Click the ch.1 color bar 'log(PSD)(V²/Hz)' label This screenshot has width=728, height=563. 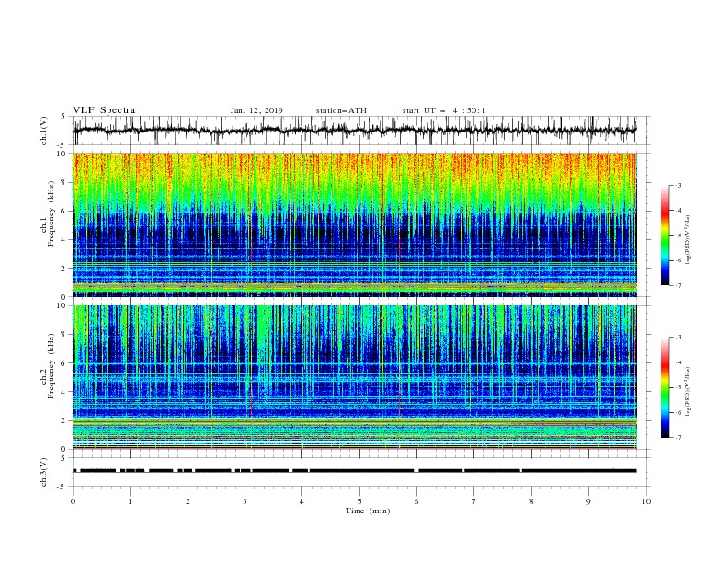tap(688, 239)
